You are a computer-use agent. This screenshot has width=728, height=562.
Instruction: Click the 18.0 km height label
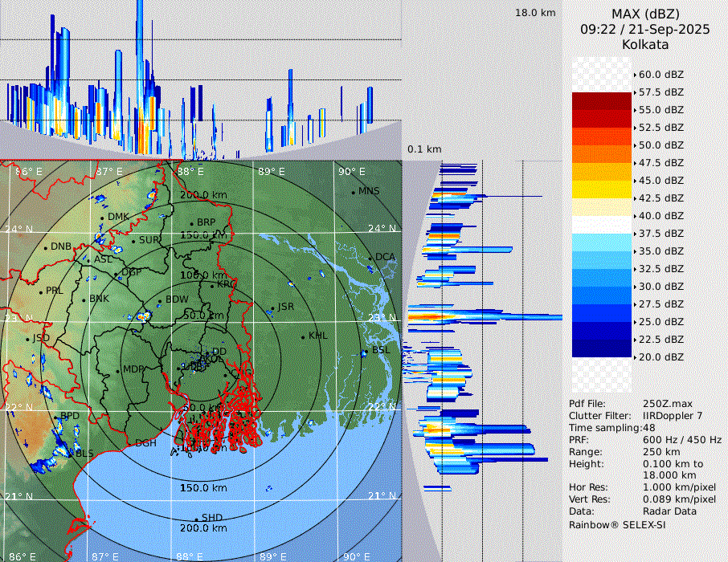(535, 13)
